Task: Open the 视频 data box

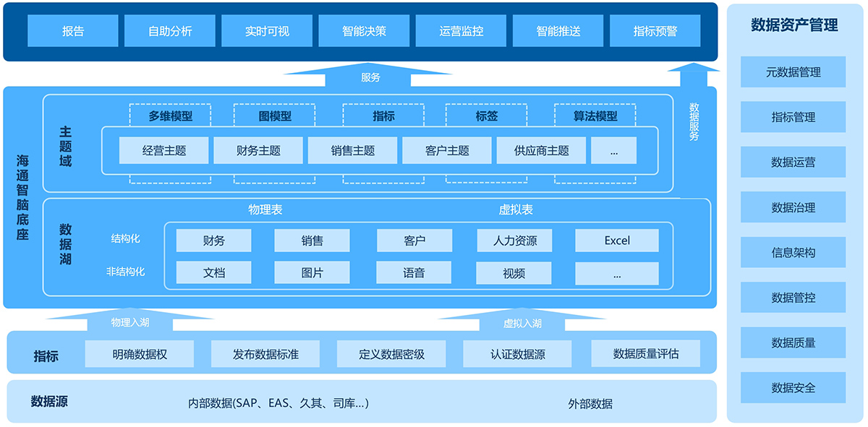Action: [x=514, y=273]
